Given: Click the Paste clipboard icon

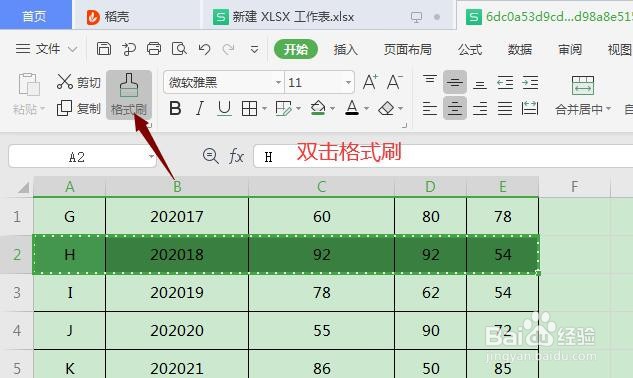Looking at the screenshot, I should tap(29, 85).
